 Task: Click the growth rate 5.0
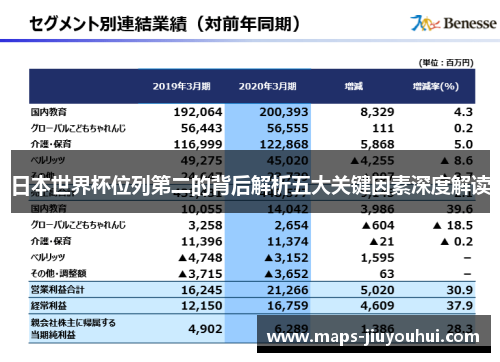coord(463,144)
